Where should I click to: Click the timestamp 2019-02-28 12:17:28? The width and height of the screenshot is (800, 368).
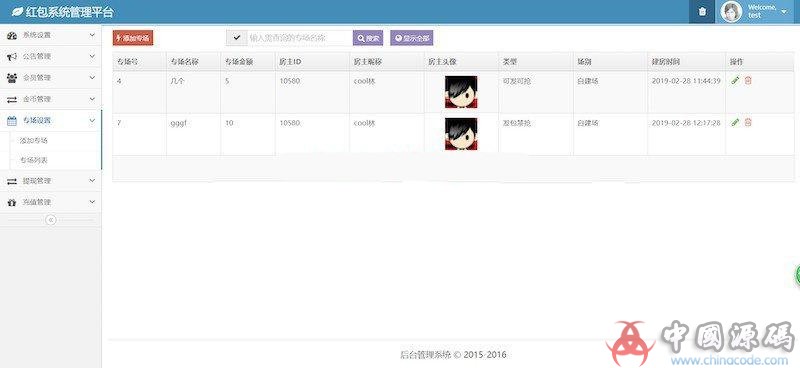(x=686, y=123)
